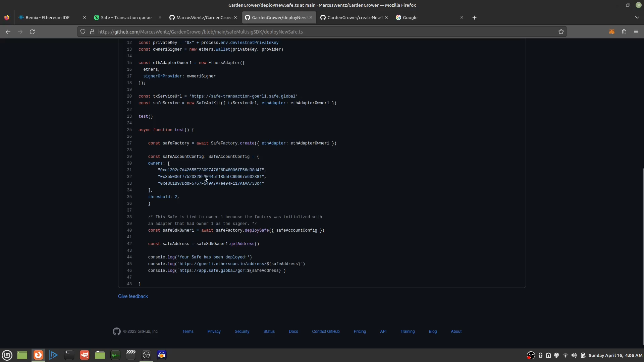Open the extensions puzzle icon
The image size is (644, 362).
[624, 32]
